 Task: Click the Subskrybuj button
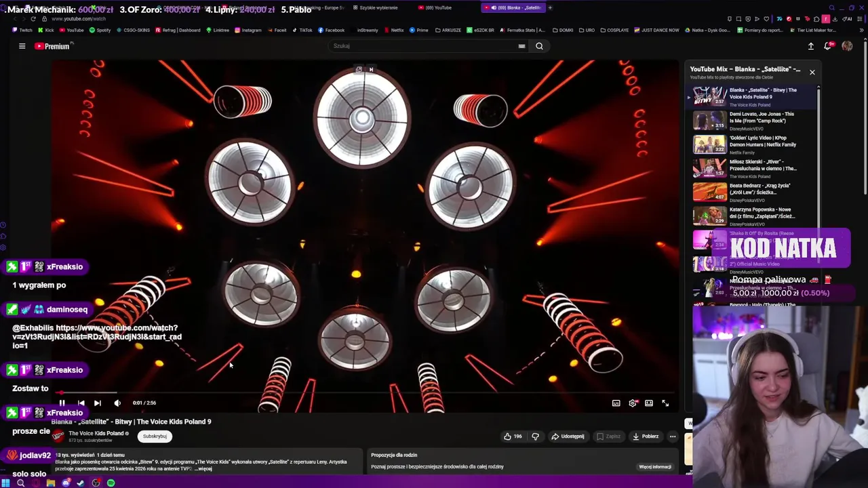pyautogui.click(x=155, y=436)
